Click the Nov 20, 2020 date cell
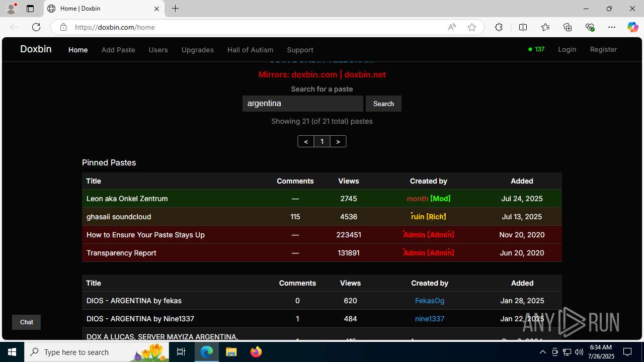644x362 pixels. (x=522, y=235)
